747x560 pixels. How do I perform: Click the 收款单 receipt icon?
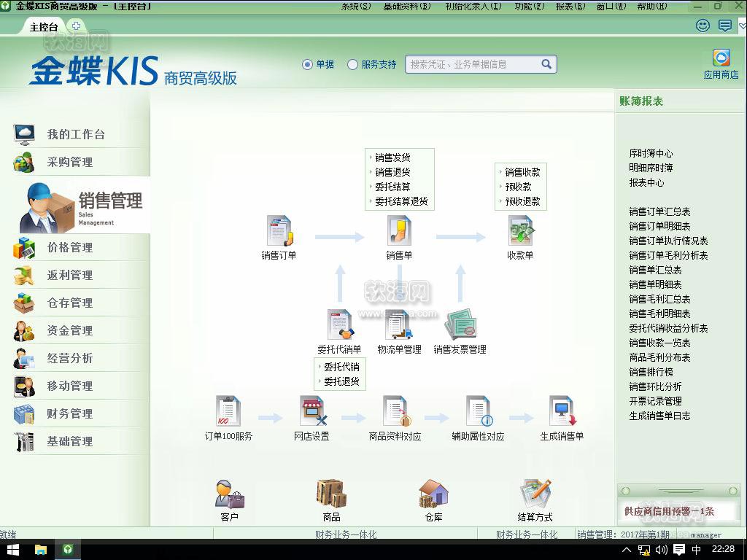520,231
